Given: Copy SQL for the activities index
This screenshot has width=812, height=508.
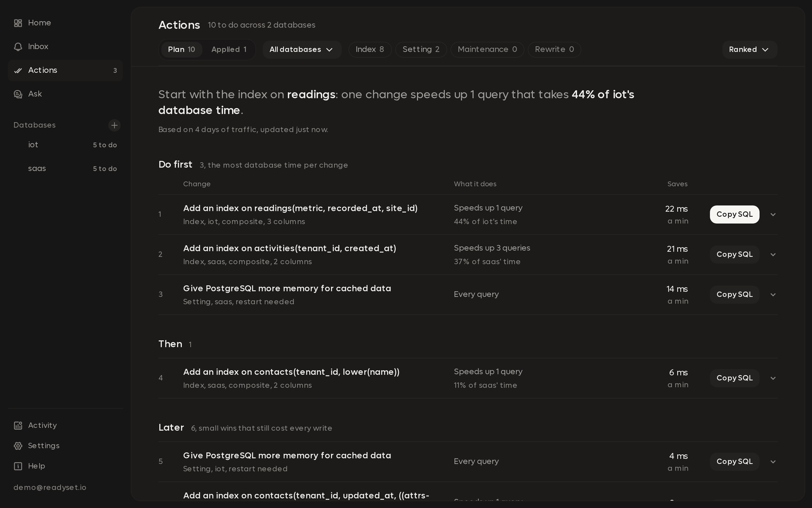Looking at the screenshot, I should pos(734,255).
